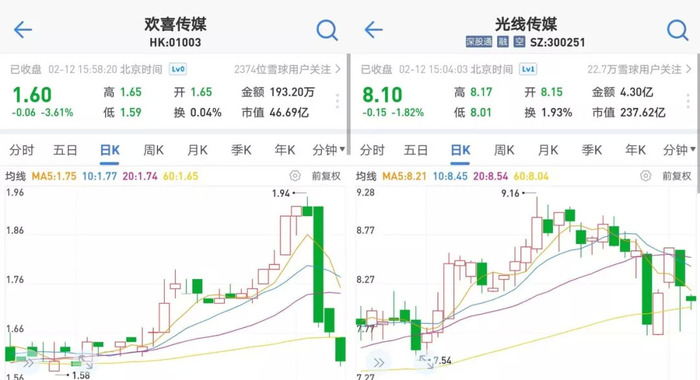Go back from the 欢喜传媒 stock page
Screen dimensions: 700x380
click(23, 30)
